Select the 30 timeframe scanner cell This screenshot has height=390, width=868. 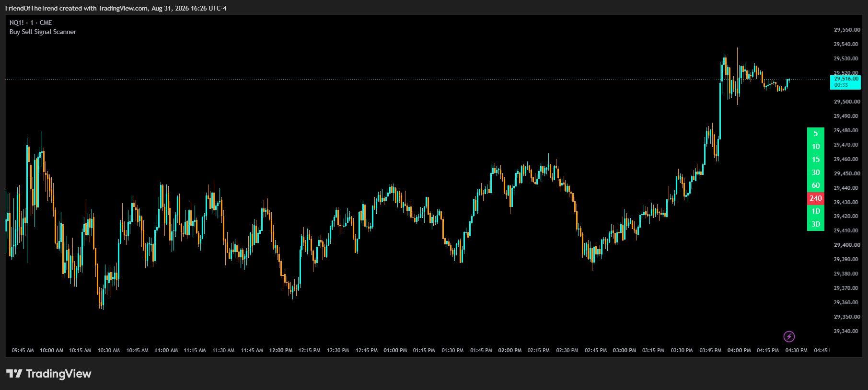click(x=816, y=172)
